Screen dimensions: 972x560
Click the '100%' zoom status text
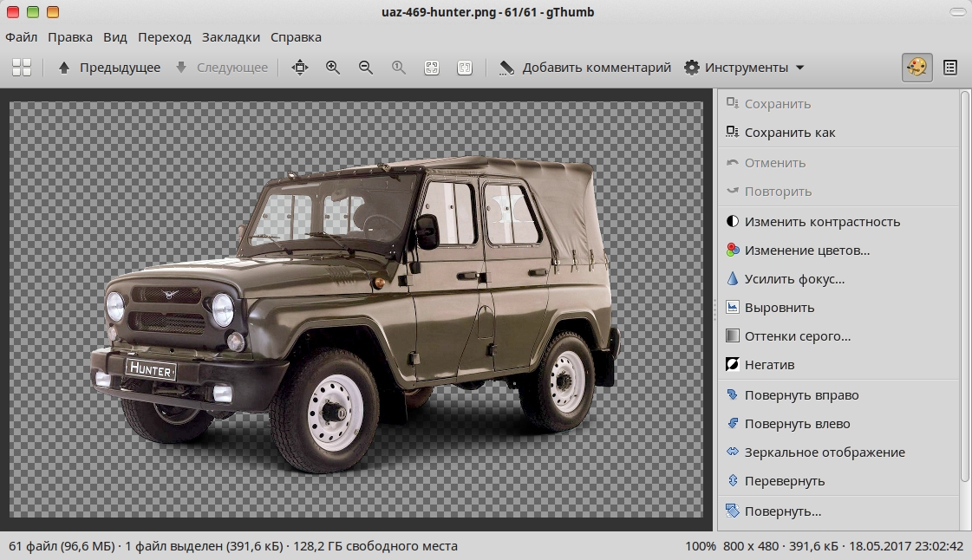click(x=700, y=546)
